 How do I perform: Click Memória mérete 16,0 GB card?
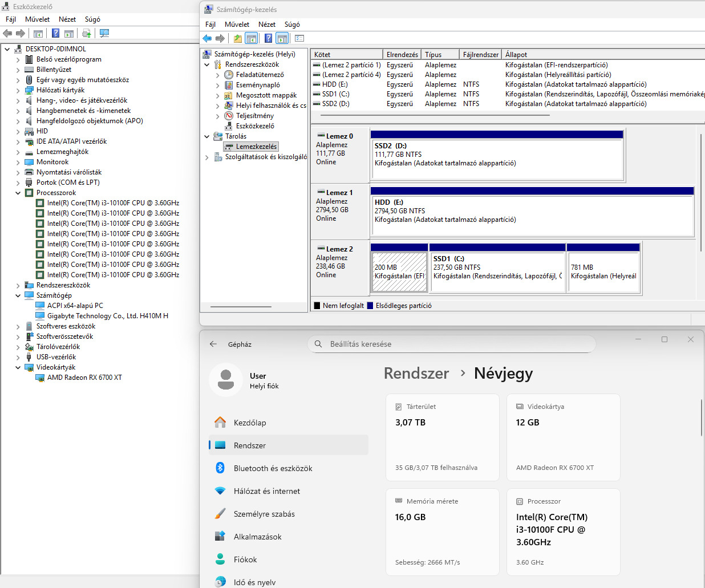point(443,532)
